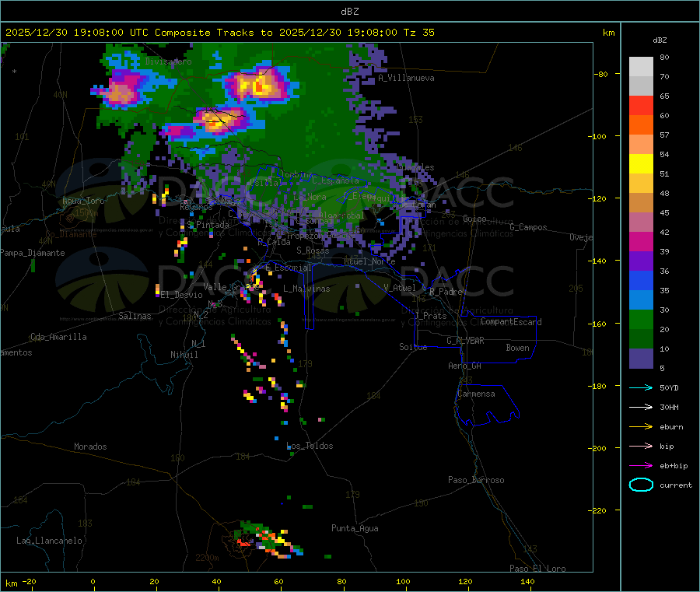Viewport: 700px width, 592px height.
Task: Select the L_Malvinas label
Action: point(306,289)
